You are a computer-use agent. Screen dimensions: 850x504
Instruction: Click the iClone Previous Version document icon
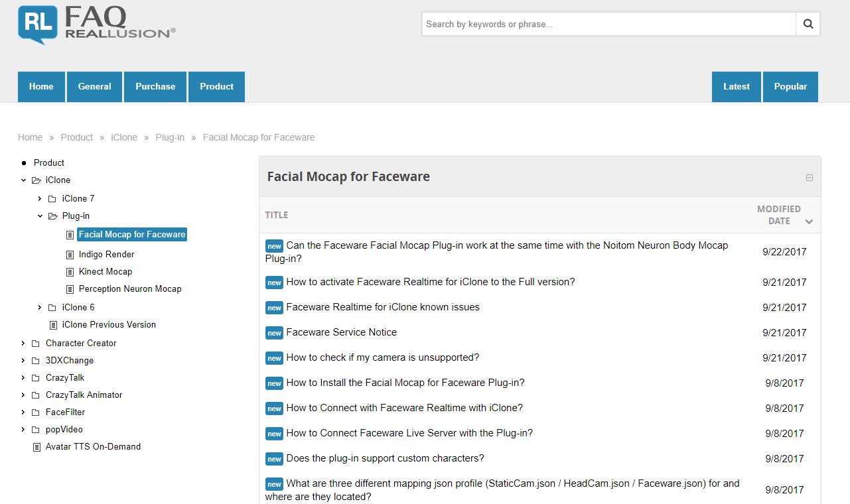[x=53, y=325]
